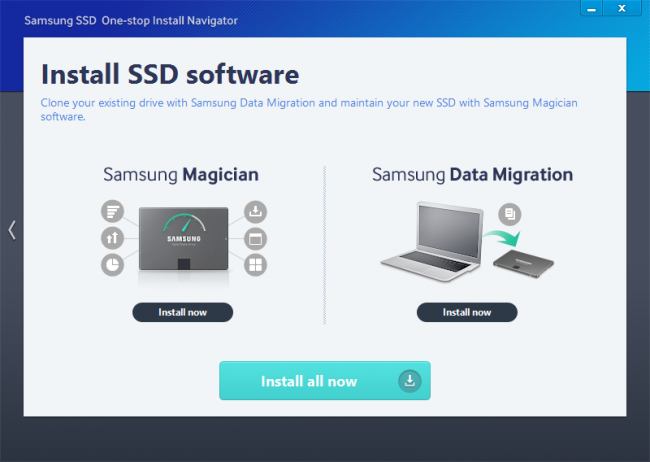Click the green migration arrow graphic
The width and height of the screenshot is (650, 462).
[502, 239]
